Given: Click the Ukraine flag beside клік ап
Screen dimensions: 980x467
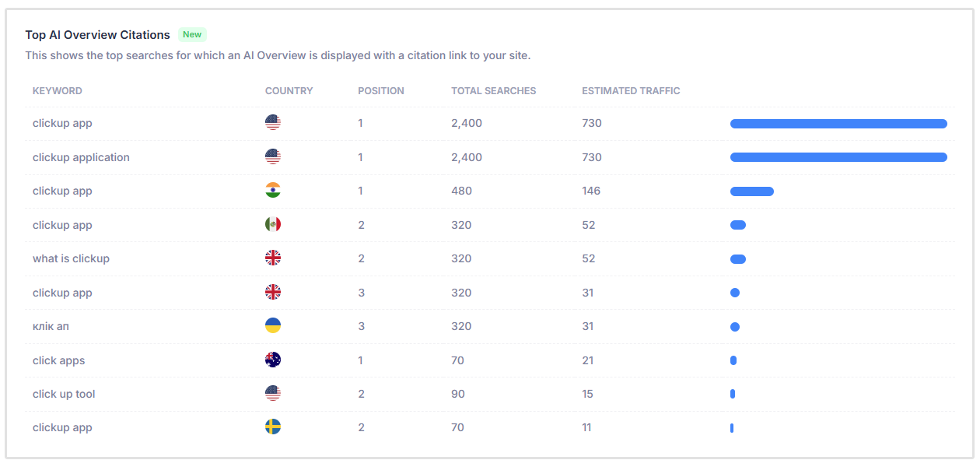Looking at the screenshot, I should point(273,325).
